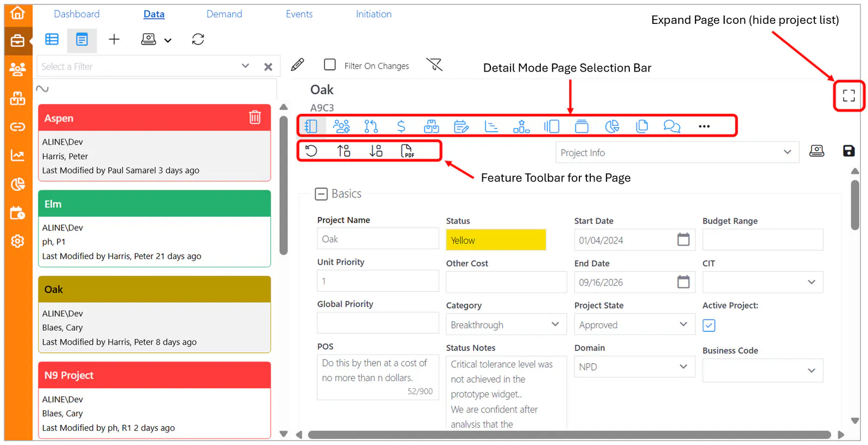Go to the Home icon in sidebar

tap(17, 12)
